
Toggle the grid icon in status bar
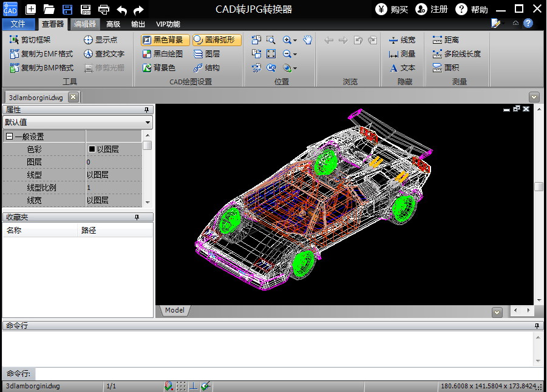[x=181, y=386]
